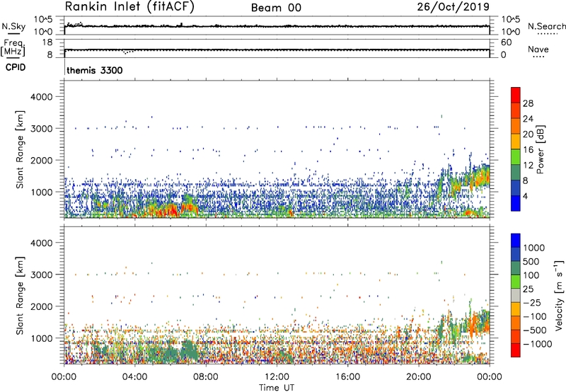The image size is (566, 392).
Task: Click the "themis 3300" CPID text
Action: (95, 70)
